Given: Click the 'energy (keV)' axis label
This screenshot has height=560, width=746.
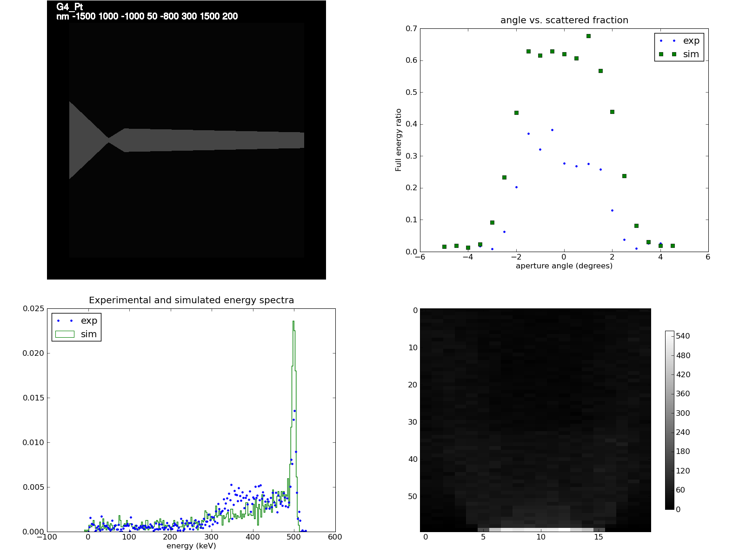Looking at the screenshot, I should 191,546.
